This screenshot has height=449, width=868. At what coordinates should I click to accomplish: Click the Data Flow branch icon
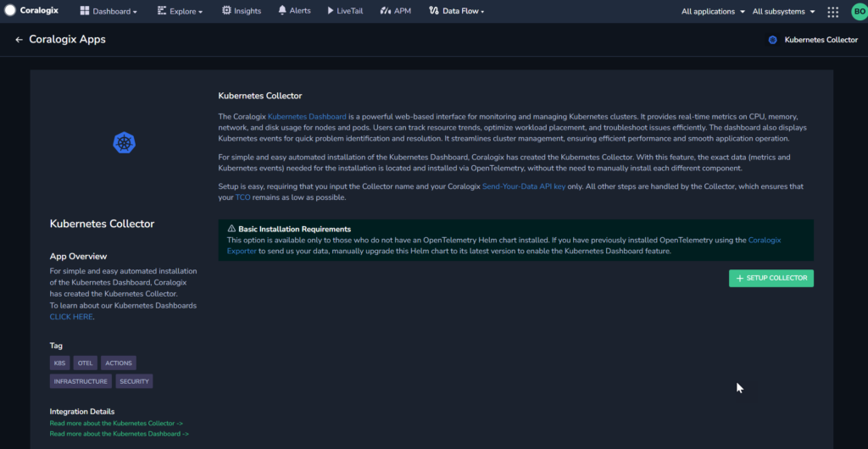[433, 10]
